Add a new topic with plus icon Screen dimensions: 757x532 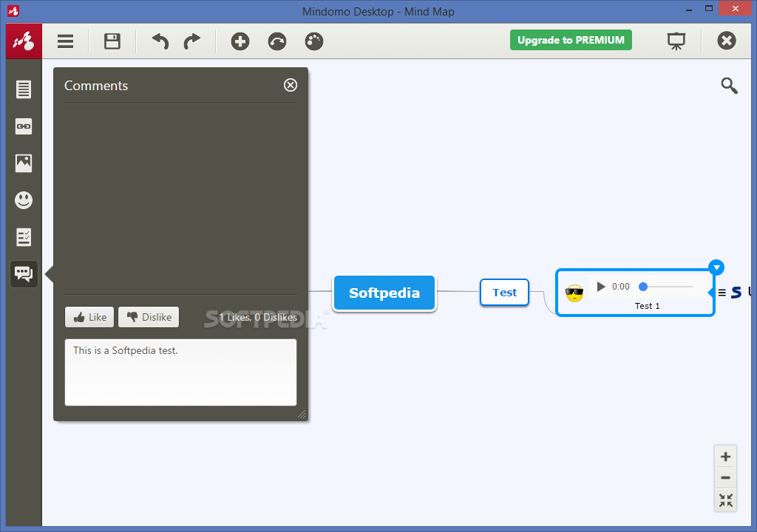[x=240, y=41]
